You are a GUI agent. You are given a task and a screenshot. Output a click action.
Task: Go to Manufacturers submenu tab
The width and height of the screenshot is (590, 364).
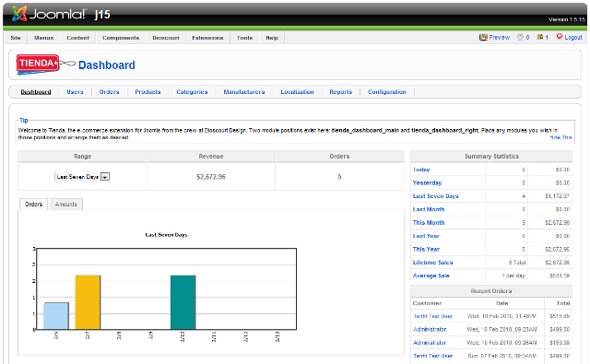click(244, 92)
